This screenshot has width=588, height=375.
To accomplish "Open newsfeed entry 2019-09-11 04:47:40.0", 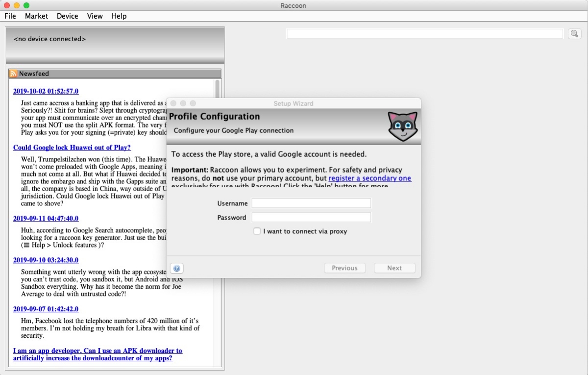I will click(46, 219).
